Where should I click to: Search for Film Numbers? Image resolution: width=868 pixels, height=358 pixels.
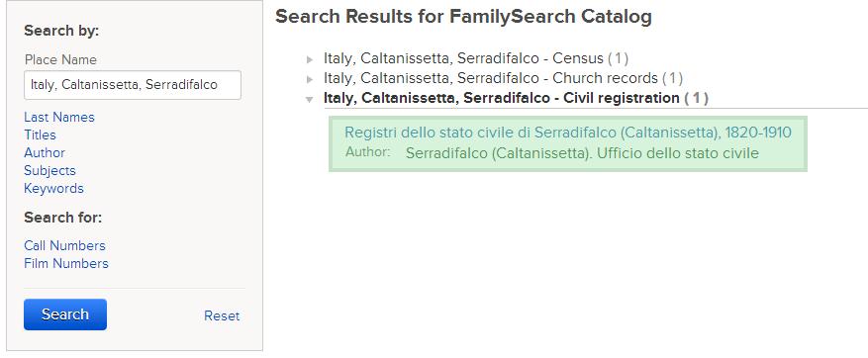66,263
